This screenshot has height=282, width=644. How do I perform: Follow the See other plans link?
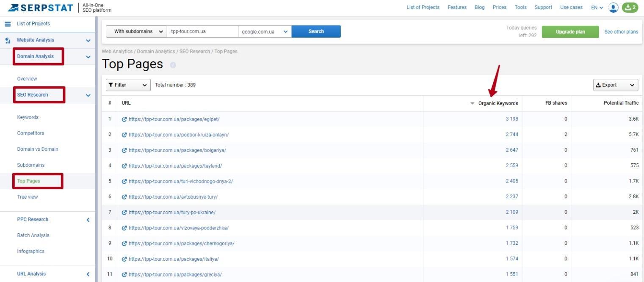click(x=621, y=32)
